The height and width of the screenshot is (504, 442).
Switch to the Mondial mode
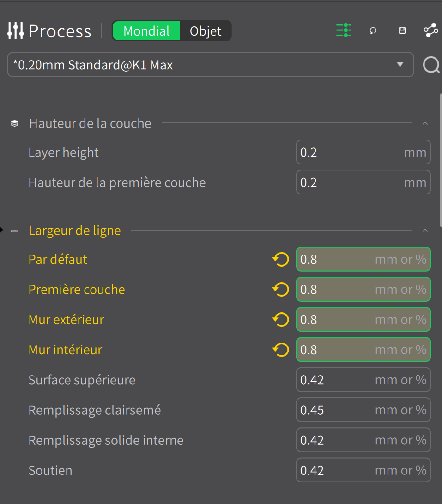pos(146,31)
